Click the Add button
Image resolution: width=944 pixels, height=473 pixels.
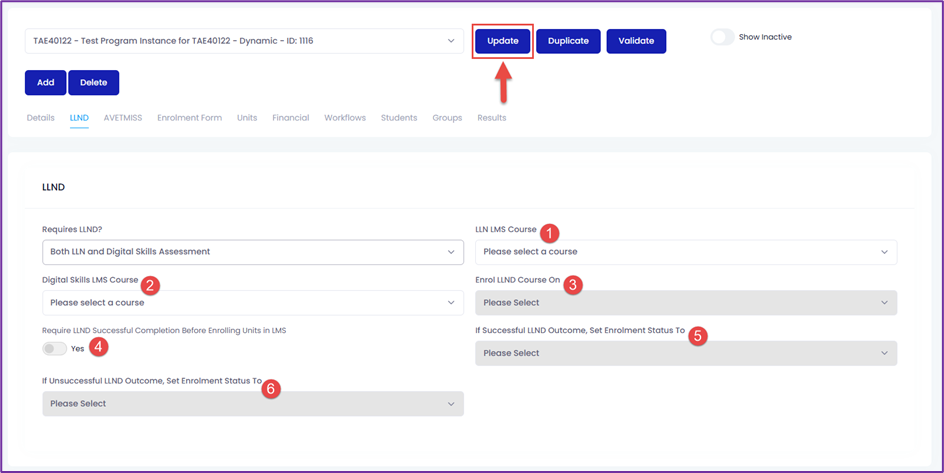[x=46, y=82]
